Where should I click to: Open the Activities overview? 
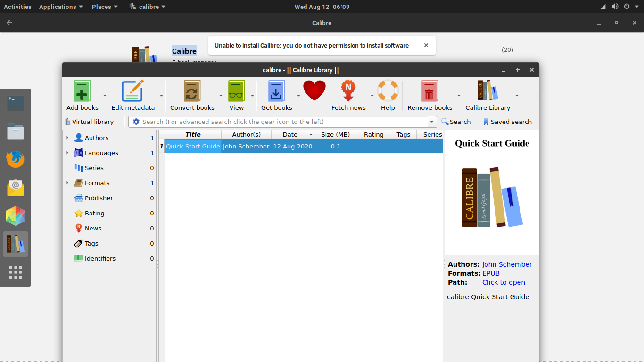click(17, 7)
